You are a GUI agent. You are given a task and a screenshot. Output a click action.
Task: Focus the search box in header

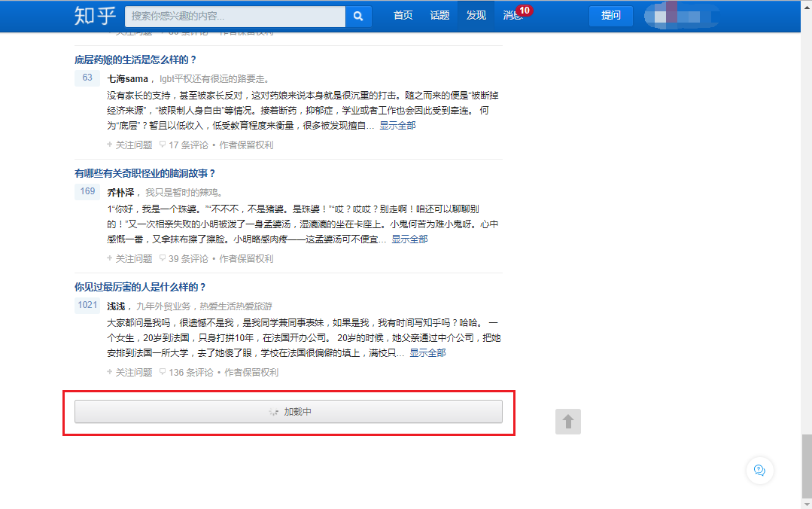235,16
